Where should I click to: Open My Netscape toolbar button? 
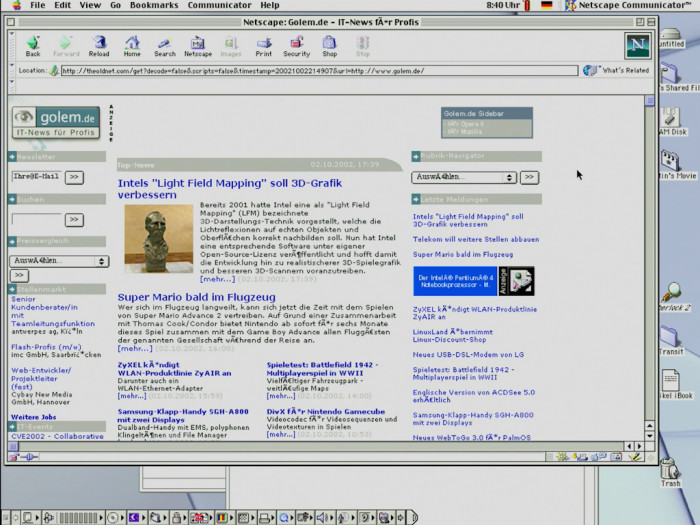coord(198,46)
